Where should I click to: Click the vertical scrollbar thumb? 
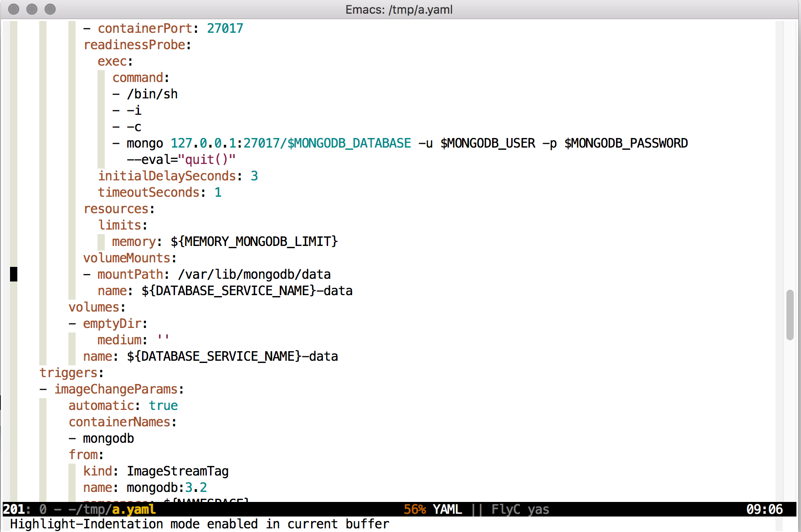point(790,314)
